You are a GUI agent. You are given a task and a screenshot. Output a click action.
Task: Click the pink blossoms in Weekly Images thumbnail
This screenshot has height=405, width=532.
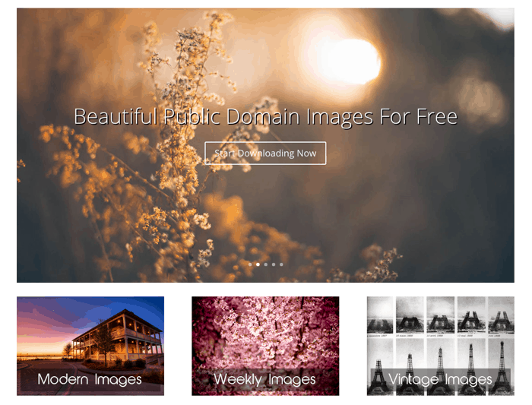pyautogui.click(x=265, y=334)
